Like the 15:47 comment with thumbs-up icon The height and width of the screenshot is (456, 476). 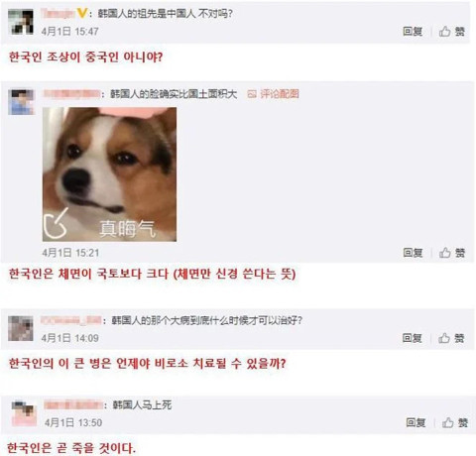[445, 32]
